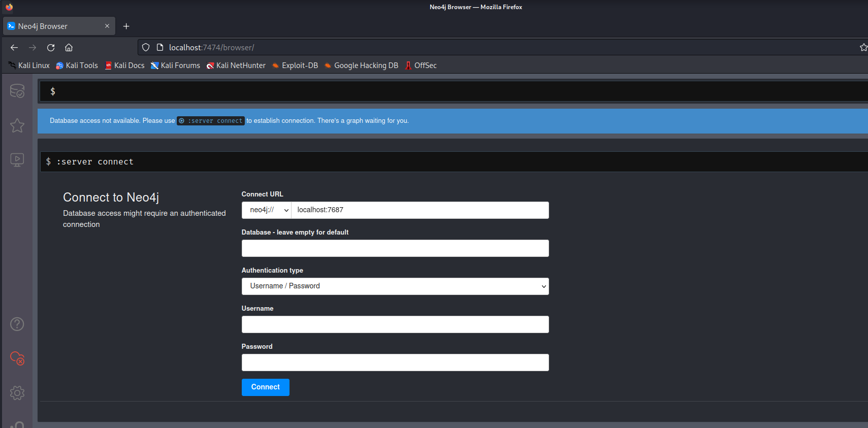Open the Neo4j cloud sync icon
868x428 pixels.
17,358
